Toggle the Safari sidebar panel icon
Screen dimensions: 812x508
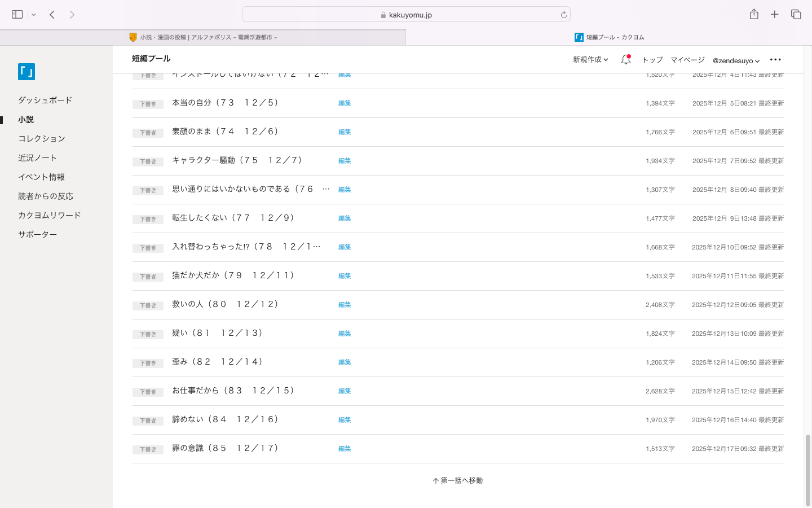click(17, 15)
